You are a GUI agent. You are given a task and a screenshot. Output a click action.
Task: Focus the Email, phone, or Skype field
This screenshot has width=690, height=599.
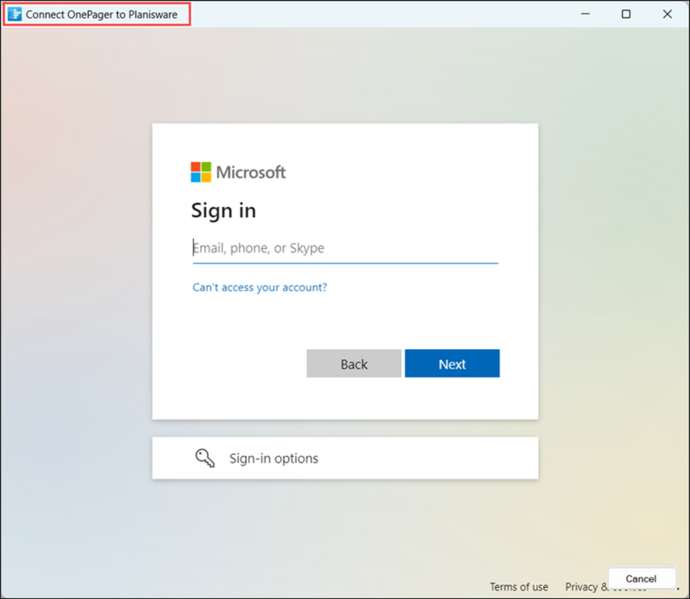click(x=345, y=248)
